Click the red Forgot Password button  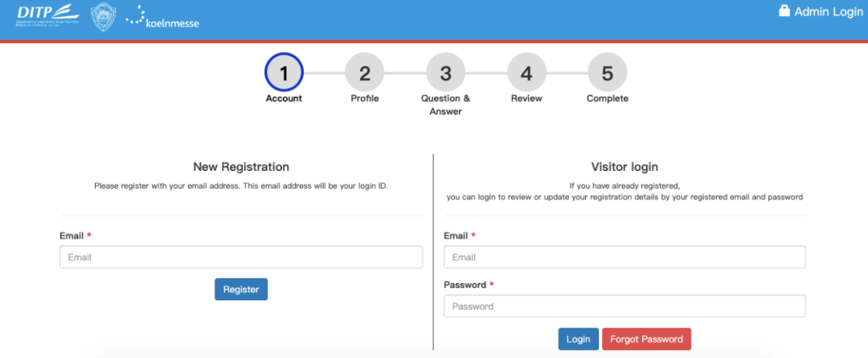tap(646, 340)
